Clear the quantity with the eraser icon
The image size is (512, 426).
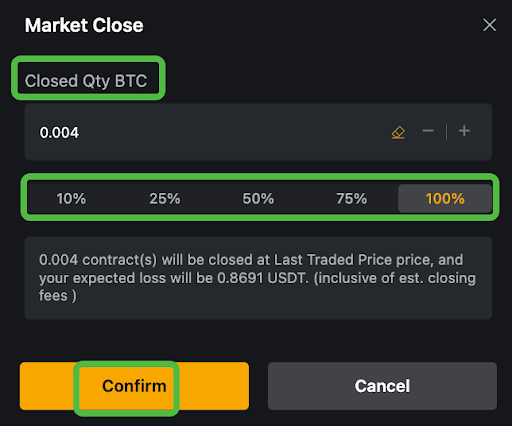[398, 132]
